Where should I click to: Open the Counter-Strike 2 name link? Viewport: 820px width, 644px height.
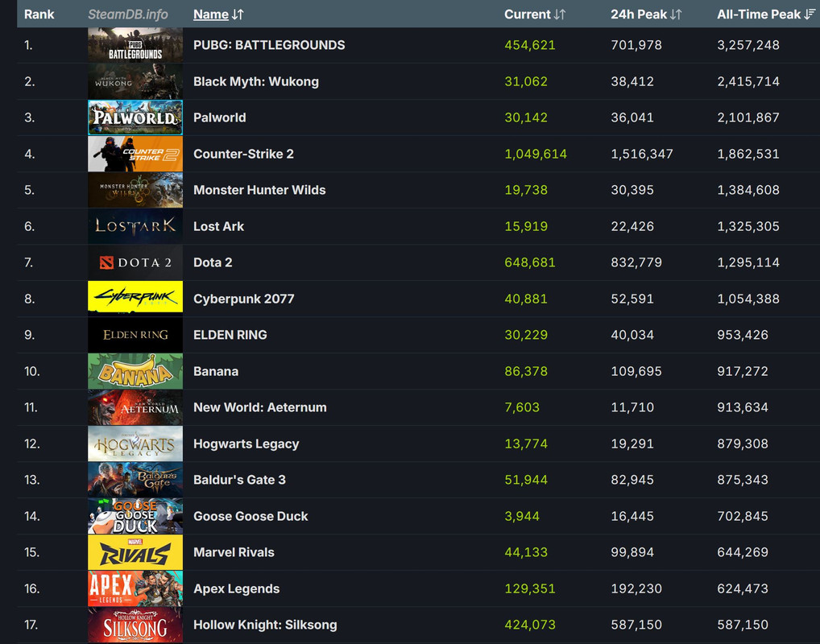[x=244, y=154]
